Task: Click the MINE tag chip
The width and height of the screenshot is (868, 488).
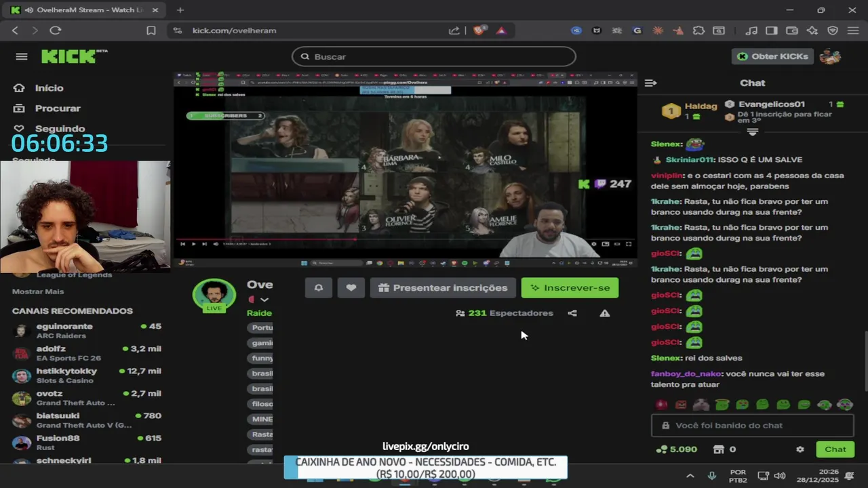Action: click(260, 419)
